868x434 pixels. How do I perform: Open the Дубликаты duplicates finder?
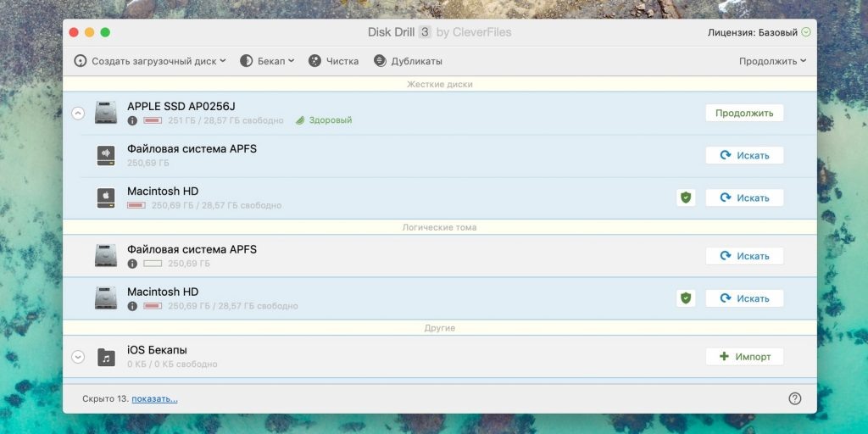408,61
